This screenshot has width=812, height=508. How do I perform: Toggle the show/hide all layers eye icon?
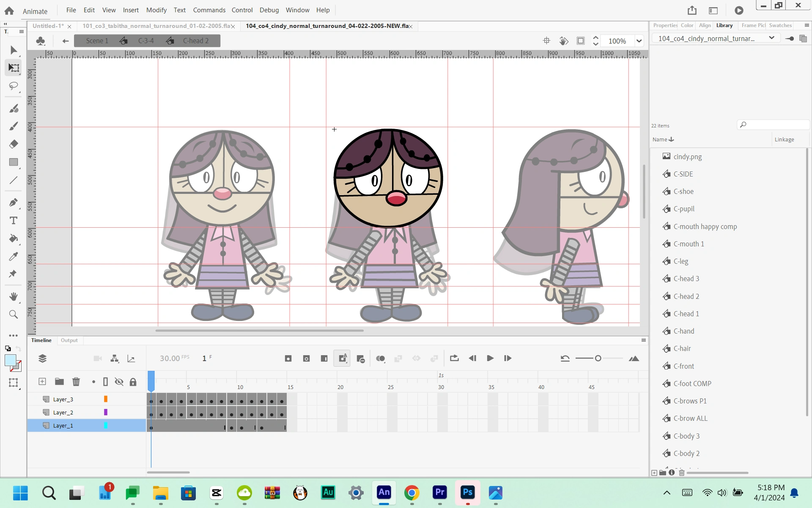tap(119, 382)
